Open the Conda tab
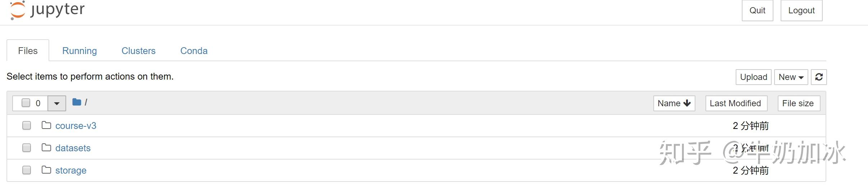The width and height of the screenshot is (868, 188). [x=194, y=51]
